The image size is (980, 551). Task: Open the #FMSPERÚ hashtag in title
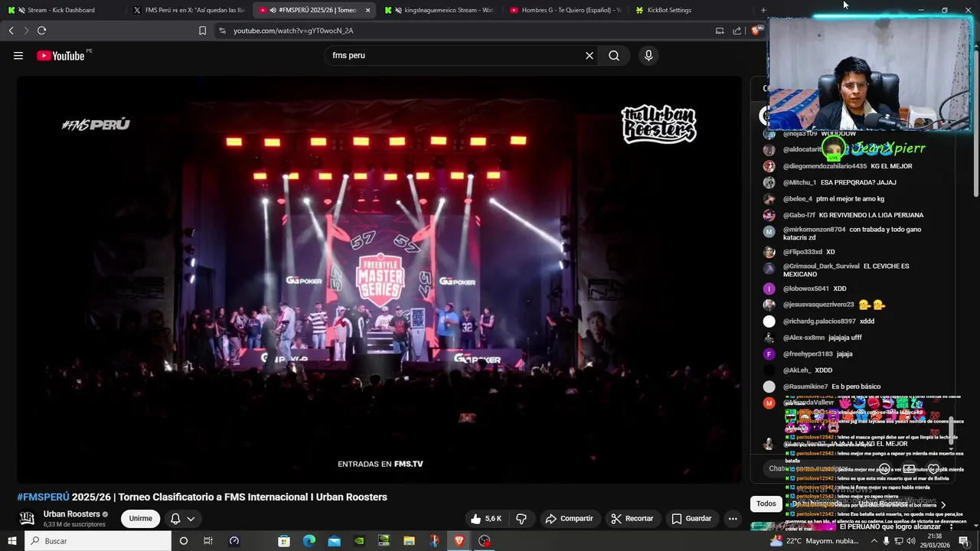point(43,497)
